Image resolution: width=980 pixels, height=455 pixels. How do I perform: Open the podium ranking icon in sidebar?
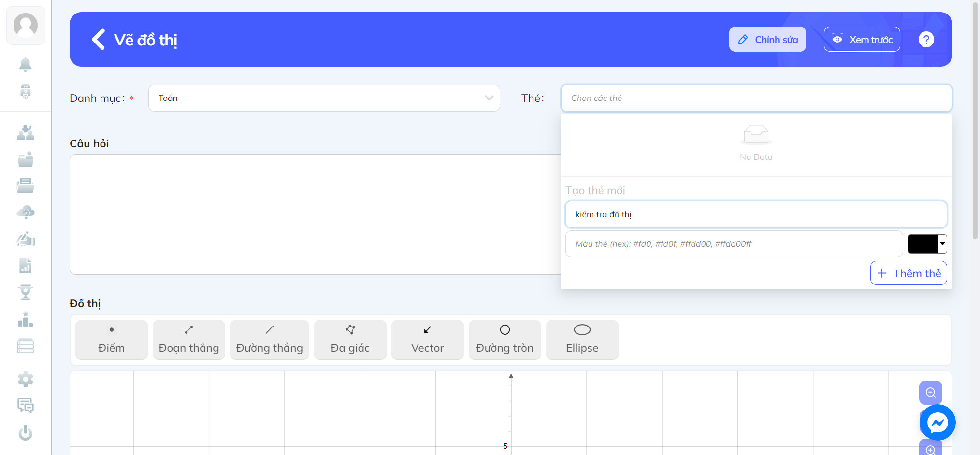click(26, 319)
